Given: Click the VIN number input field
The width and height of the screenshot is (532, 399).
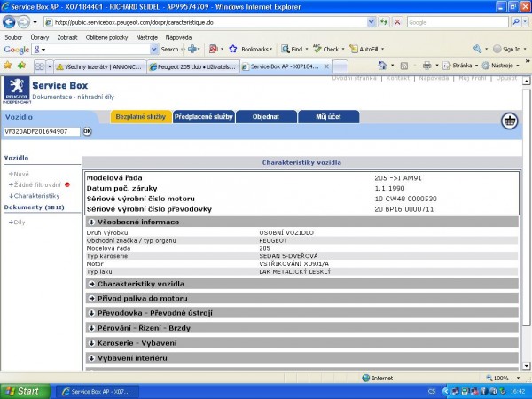Looking at the screenshot, I should (x=42, y=131).
